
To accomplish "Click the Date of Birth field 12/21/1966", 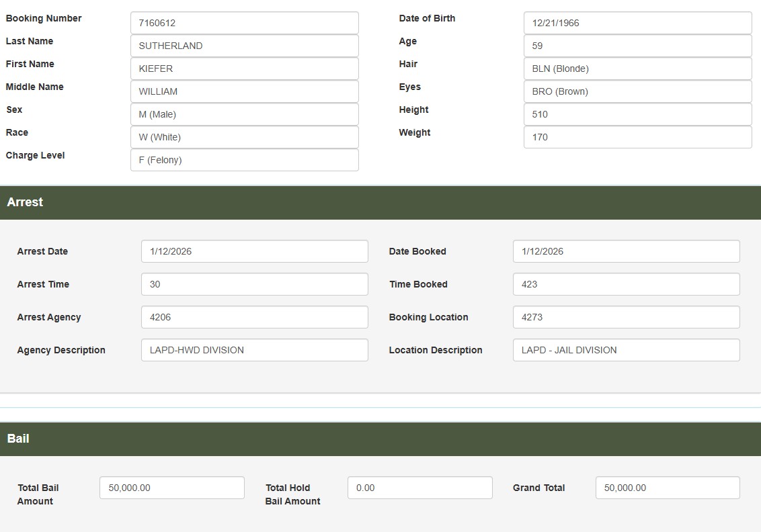I will [x=638, y=23].
